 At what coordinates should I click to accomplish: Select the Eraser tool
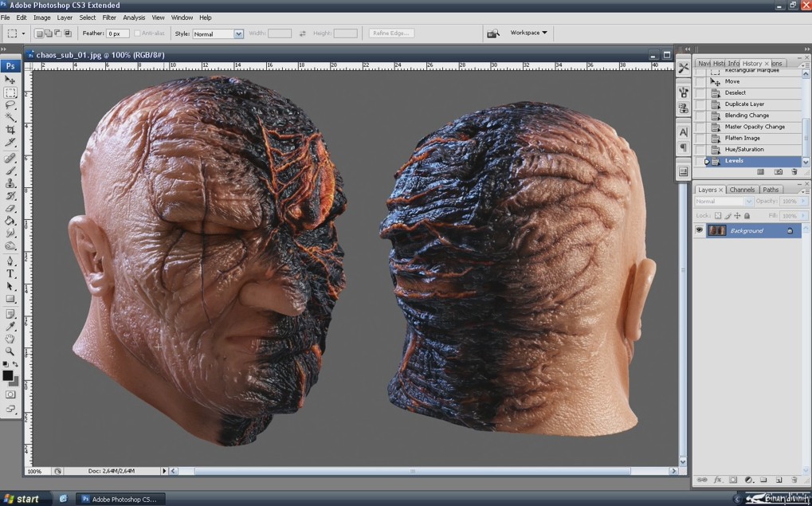tap(10, 208)
